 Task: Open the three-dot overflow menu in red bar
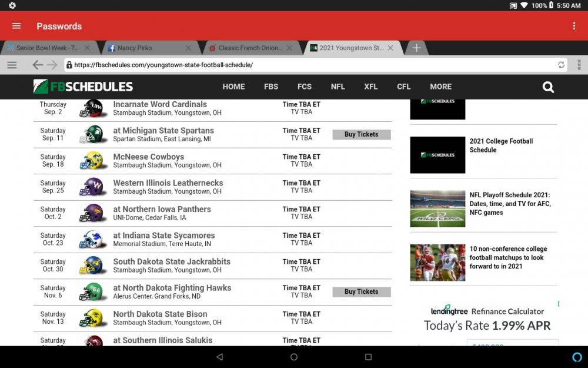point(574,26)
